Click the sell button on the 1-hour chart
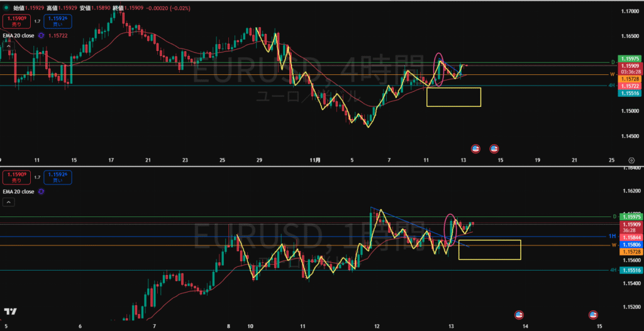Image resolution: width=644 pixels, height=331 pixels. point(15,177)
